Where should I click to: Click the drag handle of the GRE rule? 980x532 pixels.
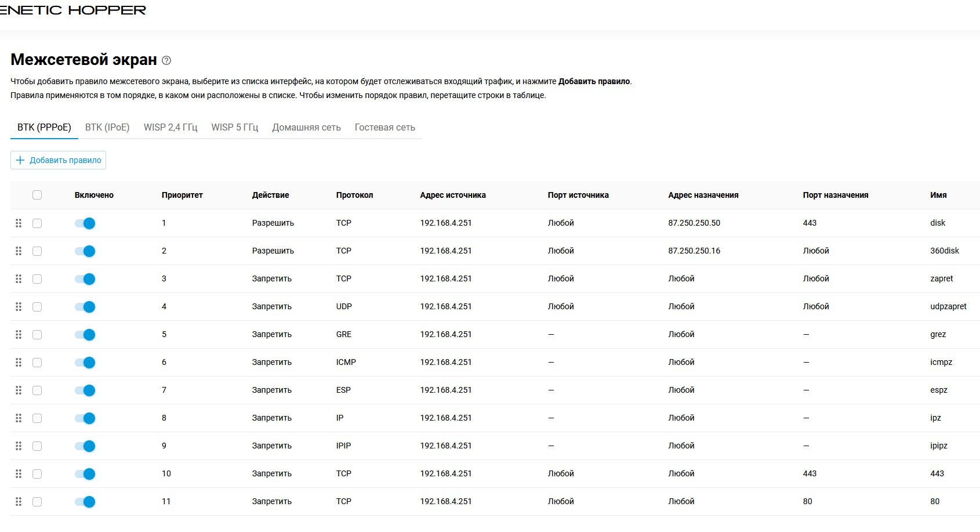[x=19, y=335]
